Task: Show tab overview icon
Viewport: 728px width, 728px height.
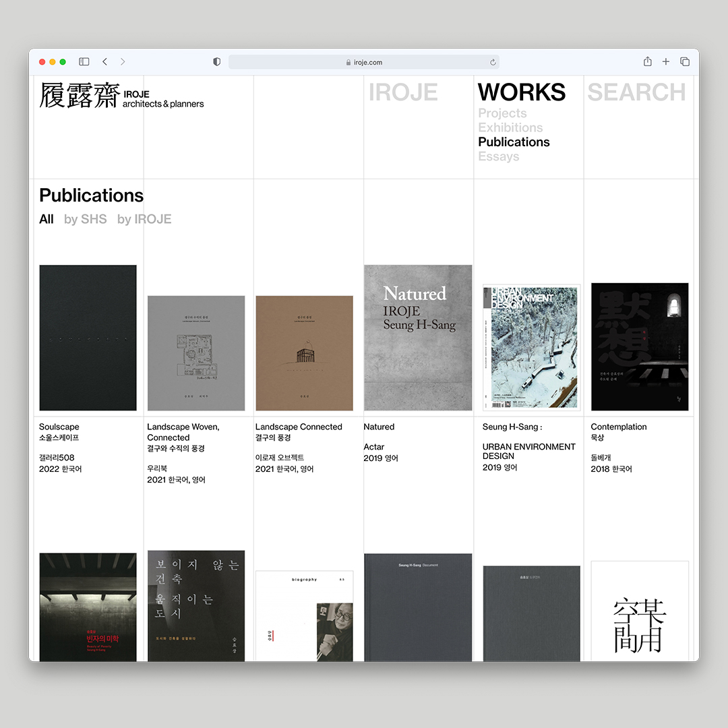Action: coord(685,62)
